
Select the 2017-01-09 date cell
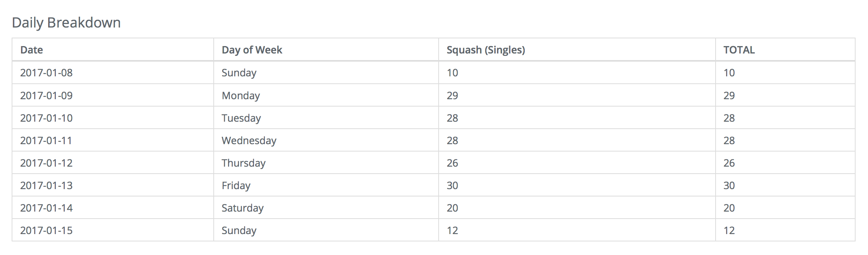pyautogui.click(x=113, y=95)
